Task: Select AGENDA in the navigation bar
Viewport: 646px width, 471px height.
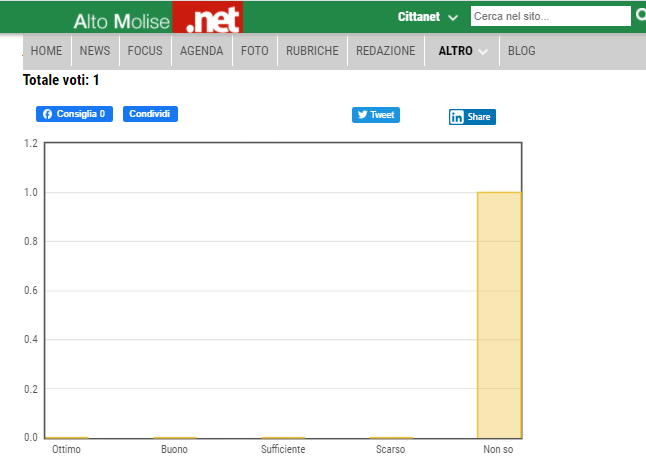Action: tap(202, 51)
